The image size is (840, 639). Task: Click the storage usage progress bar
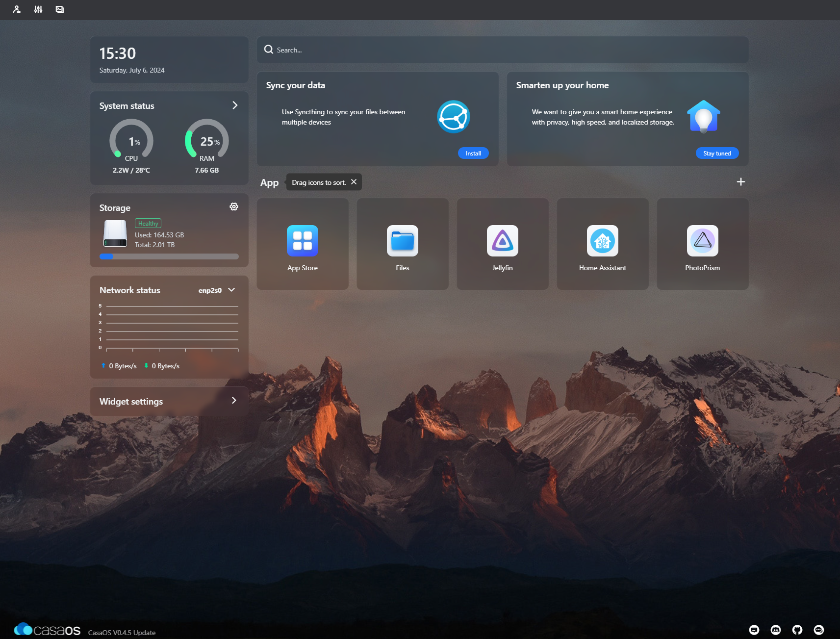coord(169,256)
